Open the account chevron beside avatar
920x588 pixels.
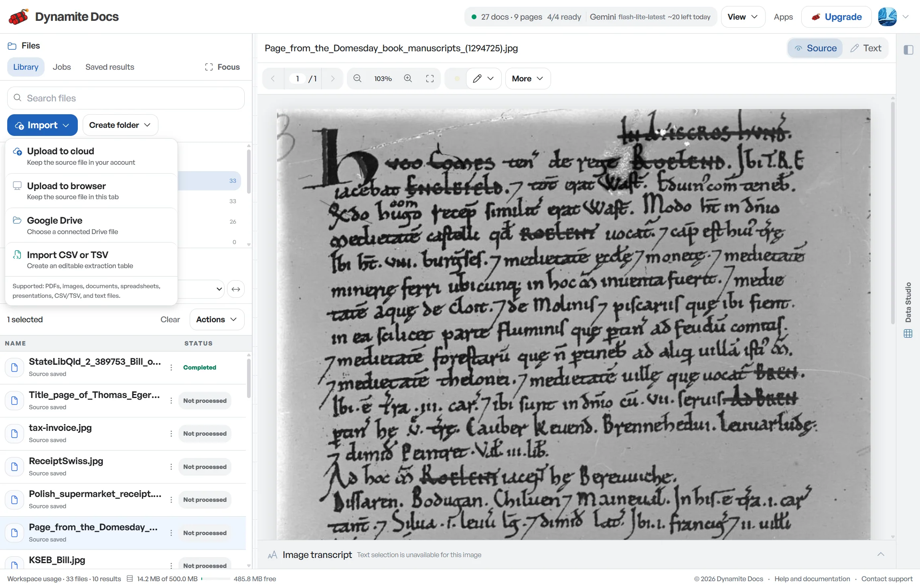[x=906, y=17]
